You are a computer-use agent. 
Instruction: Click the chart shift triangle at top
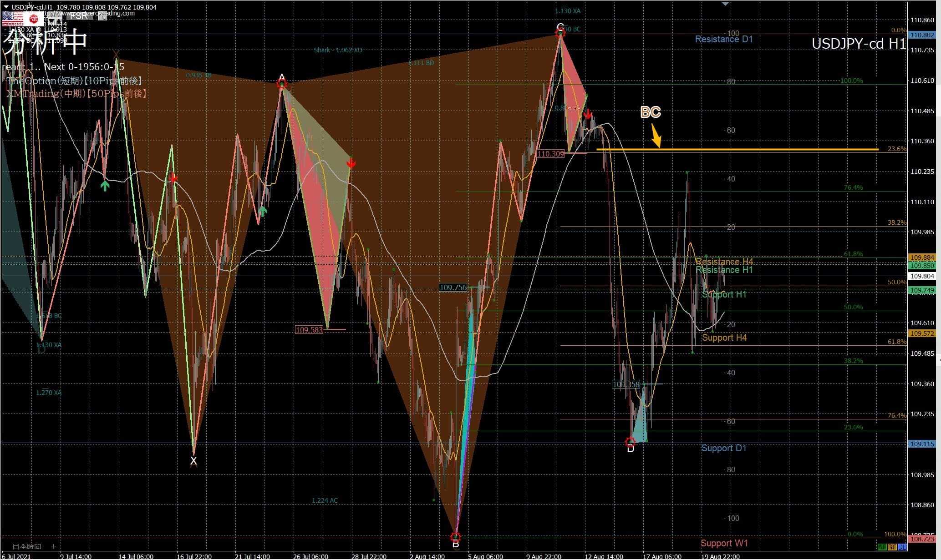tap(725, 4)
